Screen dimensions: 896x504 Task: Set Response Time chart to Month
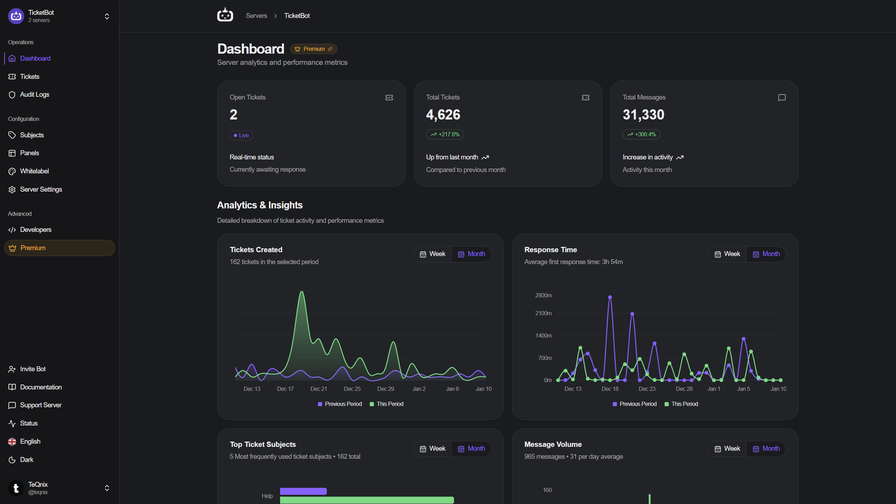click(x=765, y=254)
